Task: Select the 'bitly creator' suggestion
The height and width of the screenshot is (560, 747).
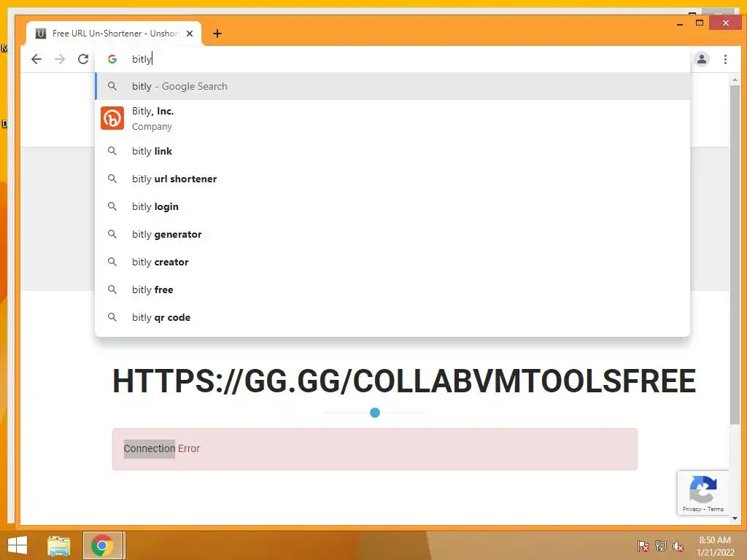Action: 392,262
